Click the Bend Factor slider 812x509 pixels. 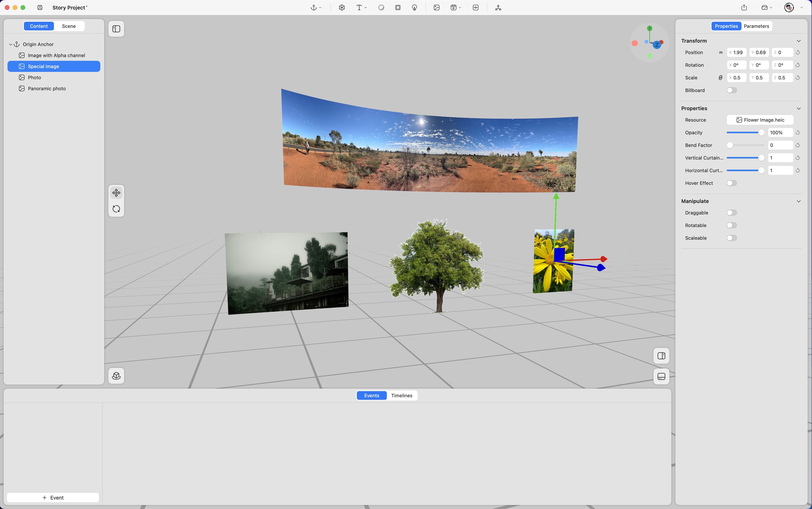click(745, 146)
